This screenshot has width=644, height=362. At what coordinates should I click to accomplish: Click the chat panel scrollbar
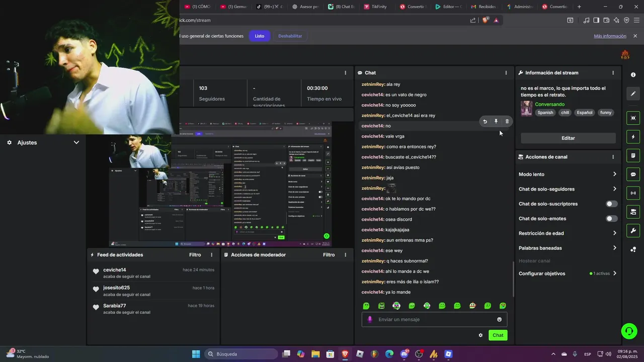click(513, 279)
